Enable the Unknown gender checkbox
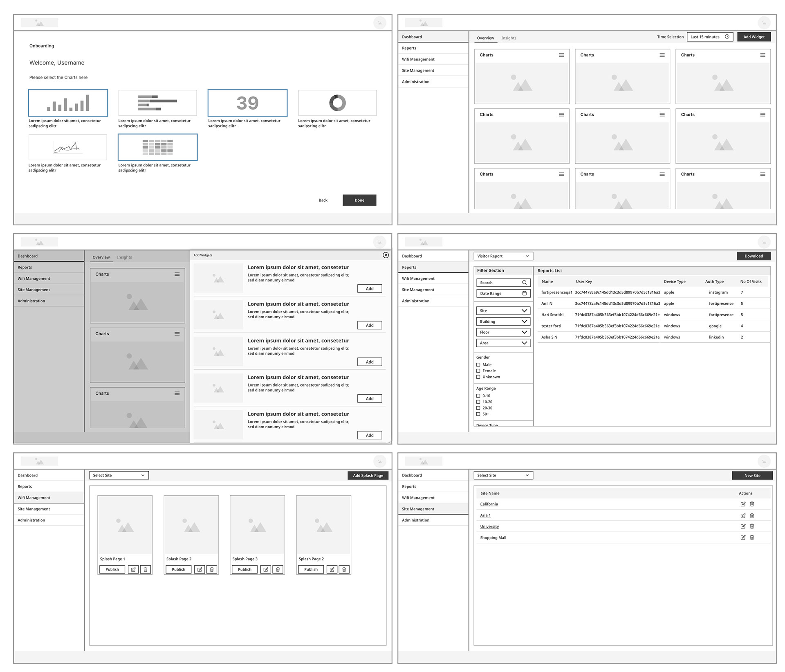Image resolution: width=785 pixels, height=672 pixels. (478, 377)
